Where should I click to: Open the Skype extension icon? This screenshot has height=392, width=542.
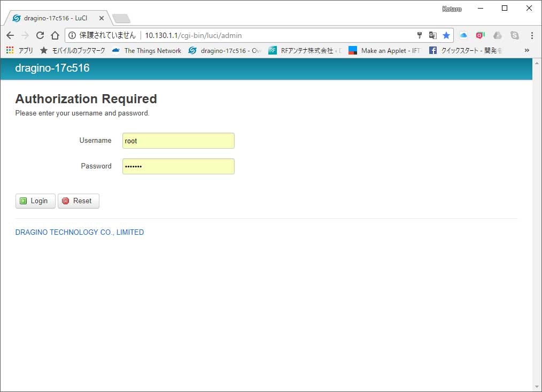[x=515, y=35]
